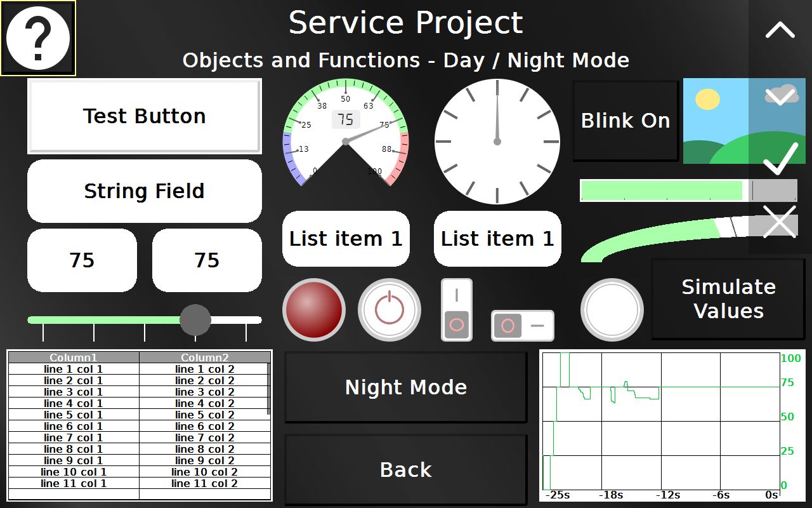The width and height of the screenshot is (812, 508).
Task: Toggle the Blink On button
Action: [625, 121]
